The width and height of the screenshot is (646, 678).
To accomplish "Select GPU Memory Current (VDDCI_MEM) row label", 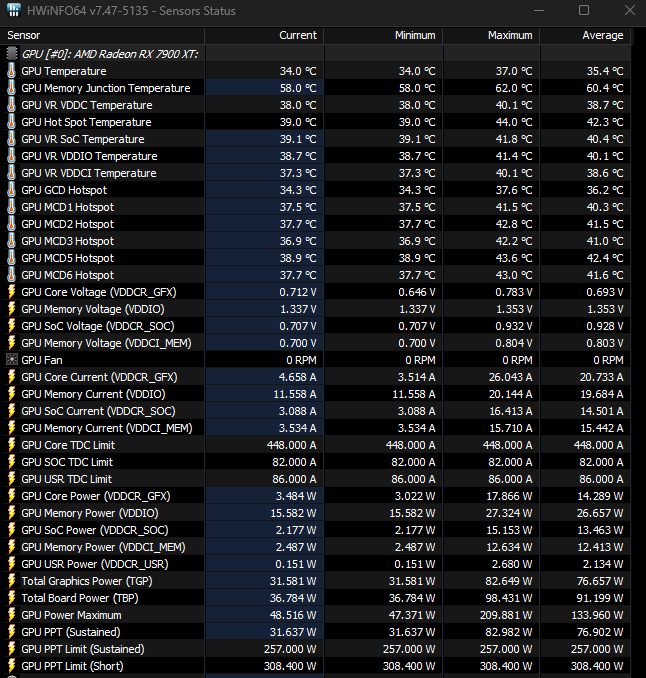I will point(107,428).
